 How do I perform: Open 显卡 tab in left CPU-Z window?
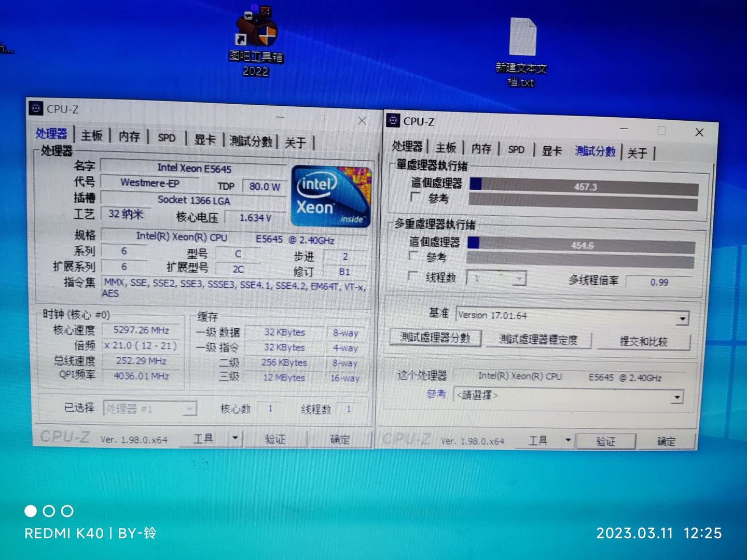pos(205,139)
